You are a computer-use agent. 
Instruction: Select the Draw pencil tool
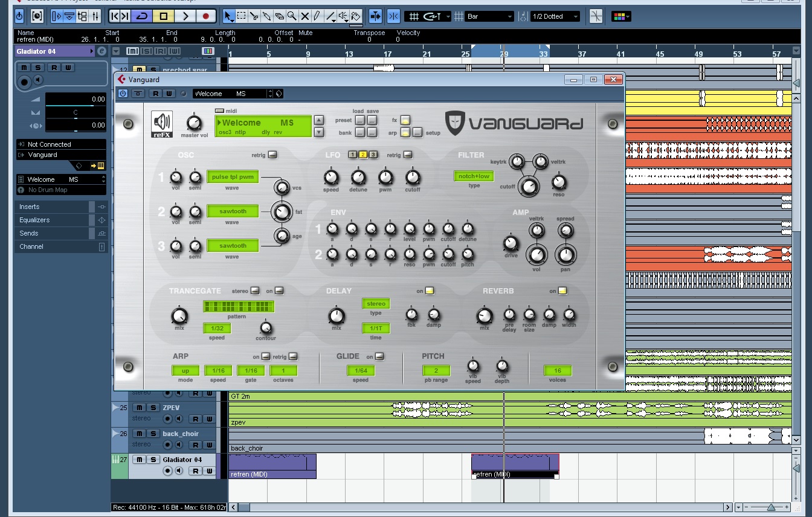coord(317,16)
